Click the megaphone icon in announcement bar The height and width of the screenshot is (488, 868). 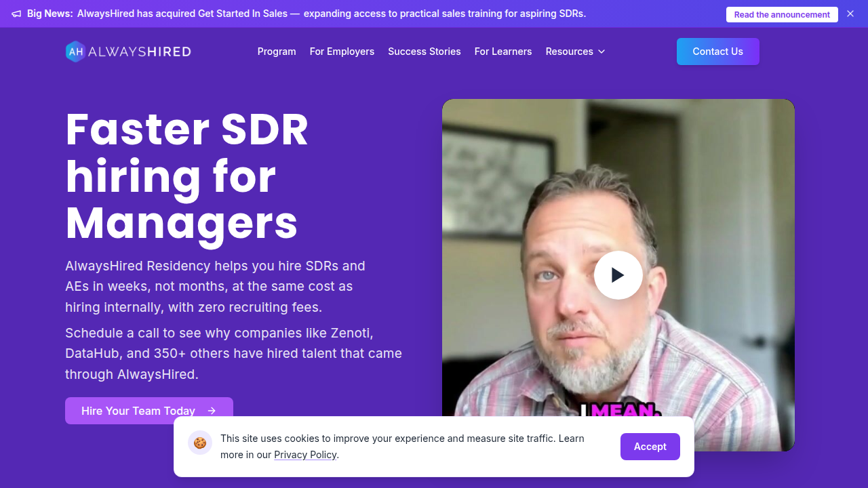click(x=16, y=14)
